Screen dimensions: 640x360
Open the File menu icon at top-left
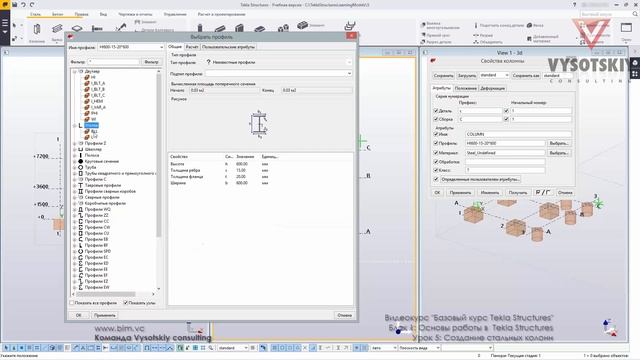[5, 4]
